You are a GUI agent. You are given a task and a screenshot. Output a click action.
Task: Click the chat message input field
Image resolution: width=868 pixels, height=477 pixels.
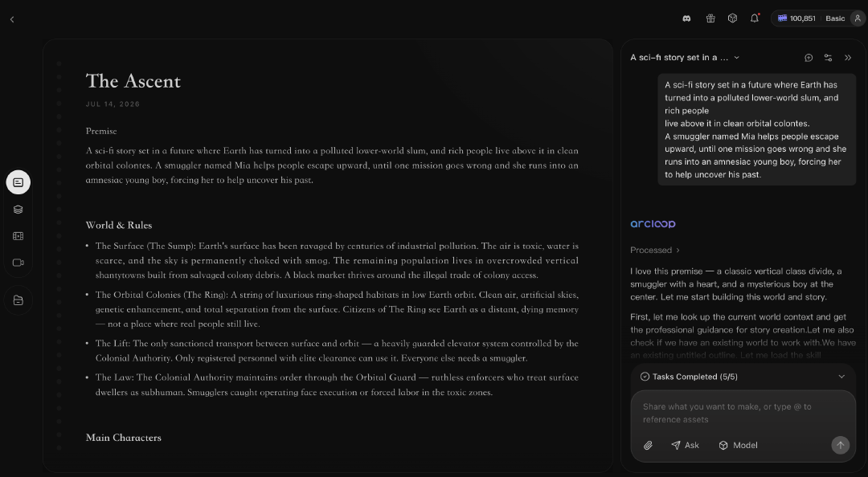(743, 413)
